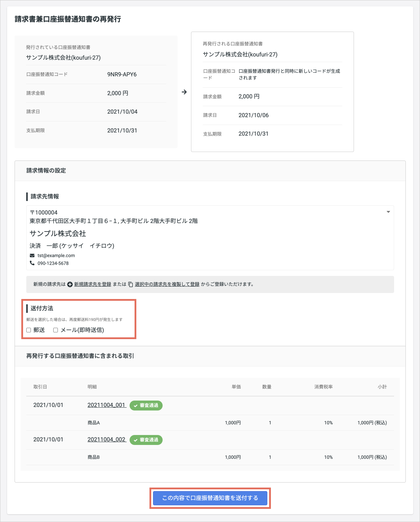Click postal code 〒1000004 in billing address
Image resolution: width=420 pixels, height=522 pixels.
(x=44, y=213)
